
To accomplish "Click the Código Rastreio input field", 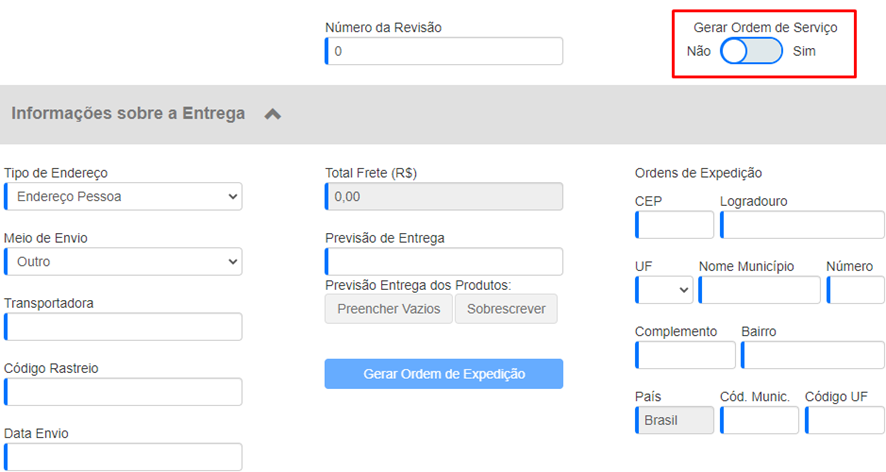I will [x=123, y=392].
